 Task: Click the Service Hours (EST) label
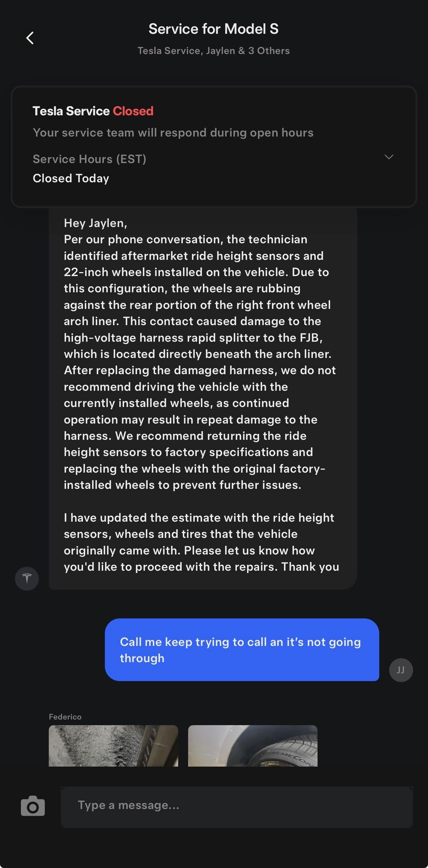89,159
